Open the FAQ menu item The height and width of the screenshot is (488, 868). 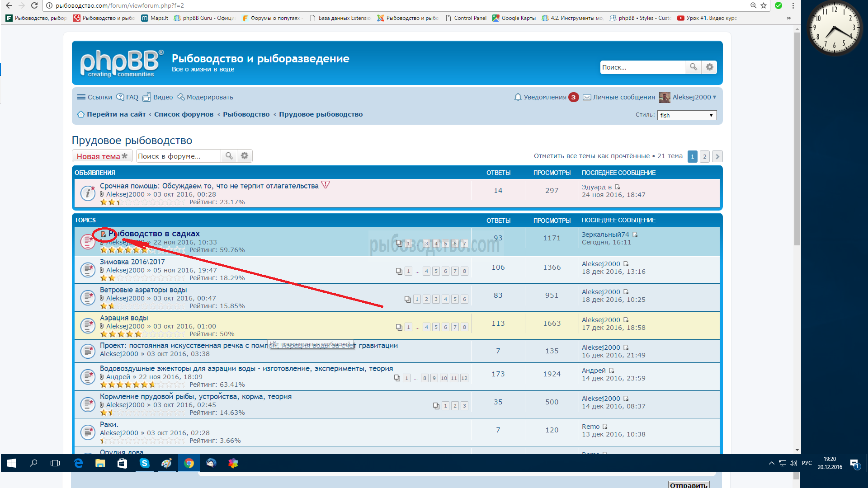pyautogui.click(x=127, y=97)
